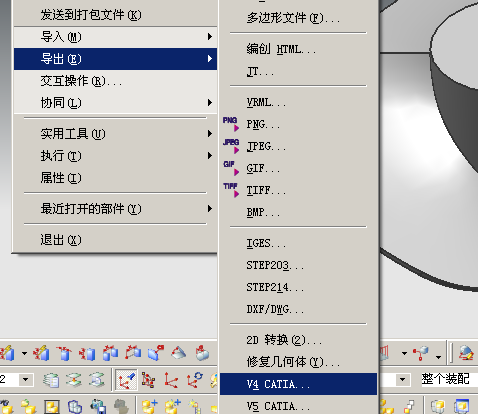Export as IGES file
This screenshot has width=478, height=414.
tap(298, 243)
